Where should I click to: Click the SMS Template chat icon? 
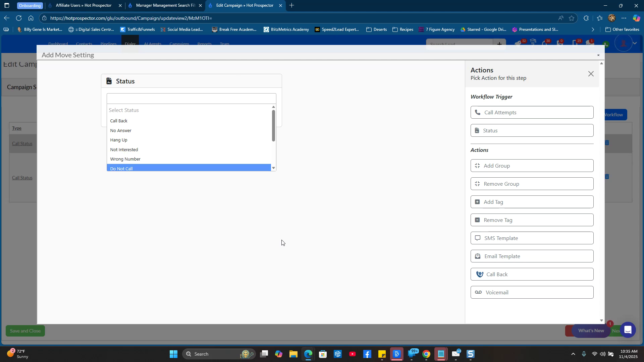[478, 238]
